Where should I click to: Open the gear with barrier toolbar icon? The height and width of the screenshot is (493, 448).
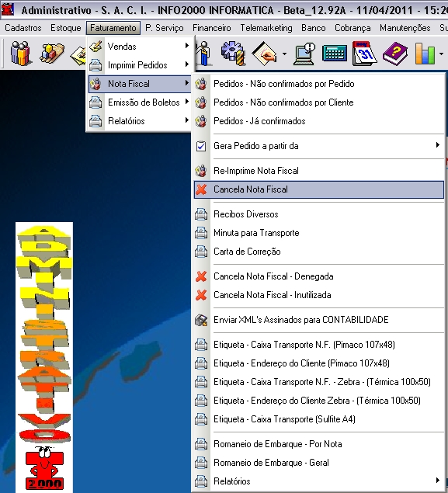click(233, 54)
